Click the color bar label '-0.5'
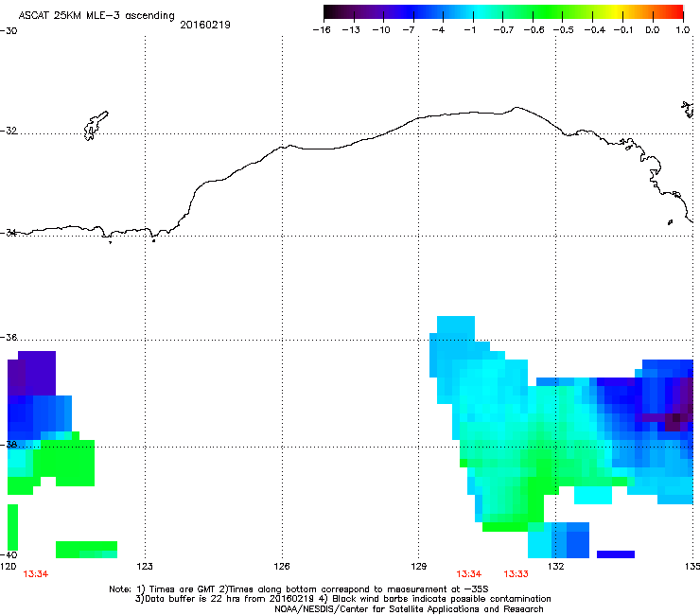Image resolution: width=700 pixels, height=615 pixels. 564,30
